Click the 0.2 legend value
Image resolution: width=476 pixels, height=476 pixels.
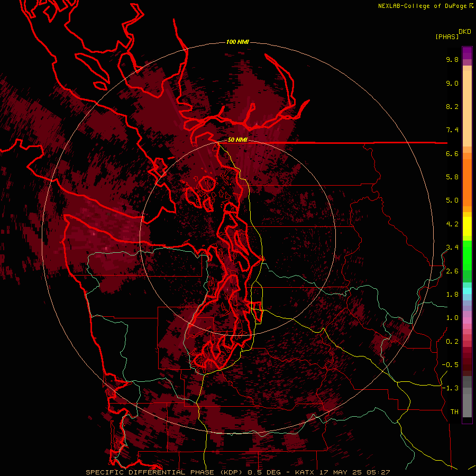(452, 342)
